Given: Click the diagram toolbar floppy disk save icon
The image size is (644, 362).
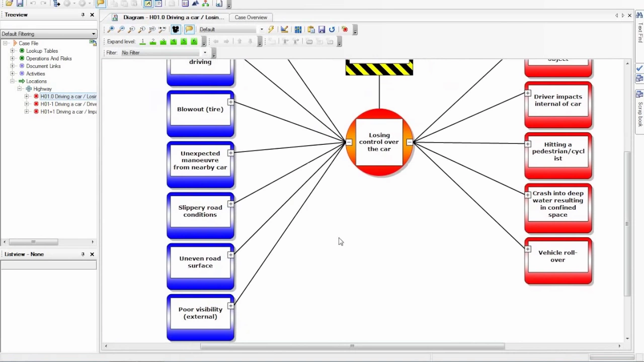Looking at the screenshot, I should (x=321, y=30).
